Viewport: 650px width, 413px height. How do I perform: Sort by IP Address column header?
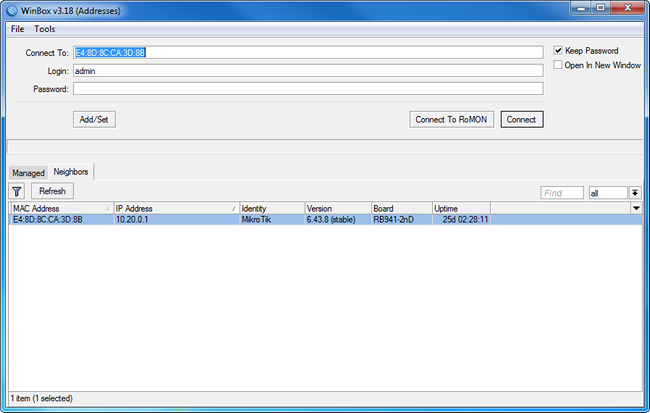pos(177,208)
